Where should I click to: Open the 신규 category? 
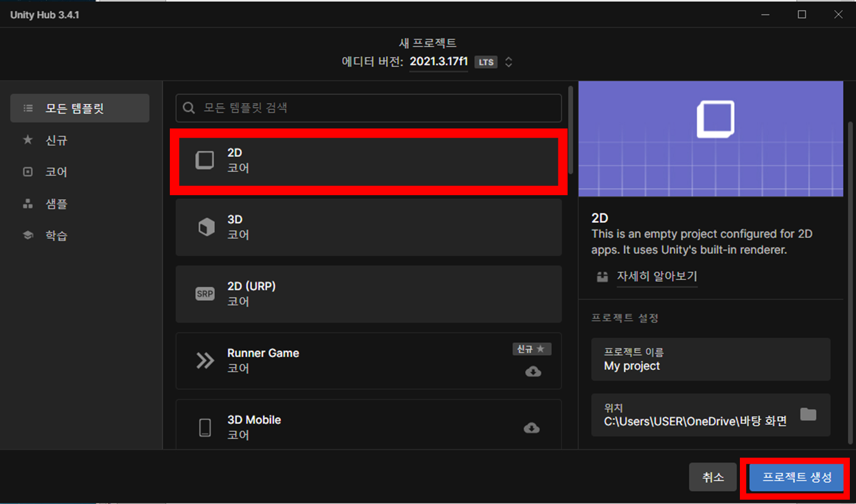[x=80, y=140]
